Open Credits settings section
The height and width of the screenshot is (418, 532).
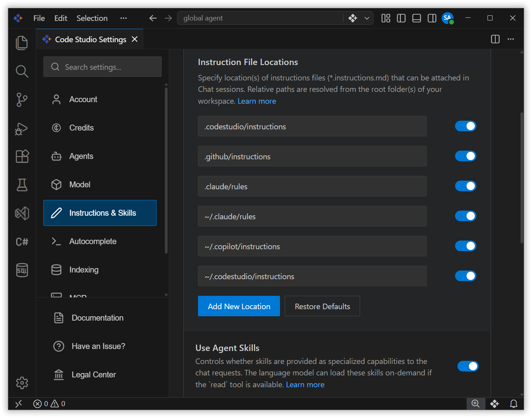pyautogui.click(x=100, y=128)
